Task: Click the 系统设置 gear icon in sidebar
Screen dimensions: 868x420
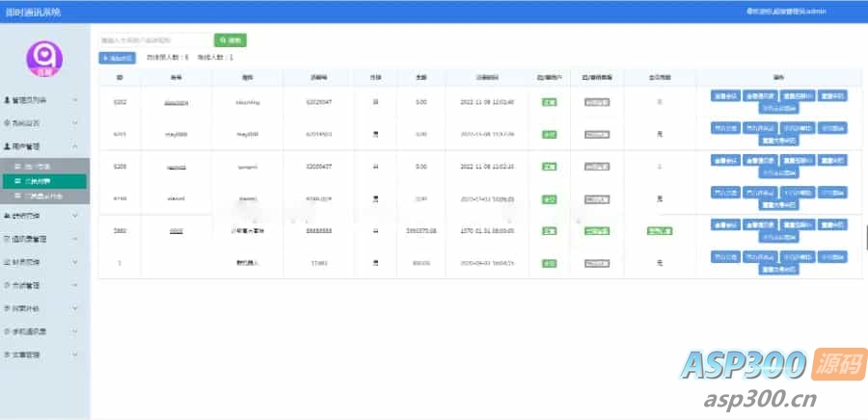Action: 7,123
